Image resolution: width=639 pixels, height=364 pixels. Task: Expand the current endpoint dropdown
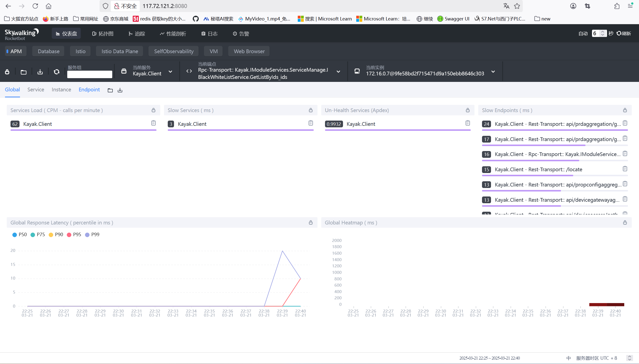338,72
